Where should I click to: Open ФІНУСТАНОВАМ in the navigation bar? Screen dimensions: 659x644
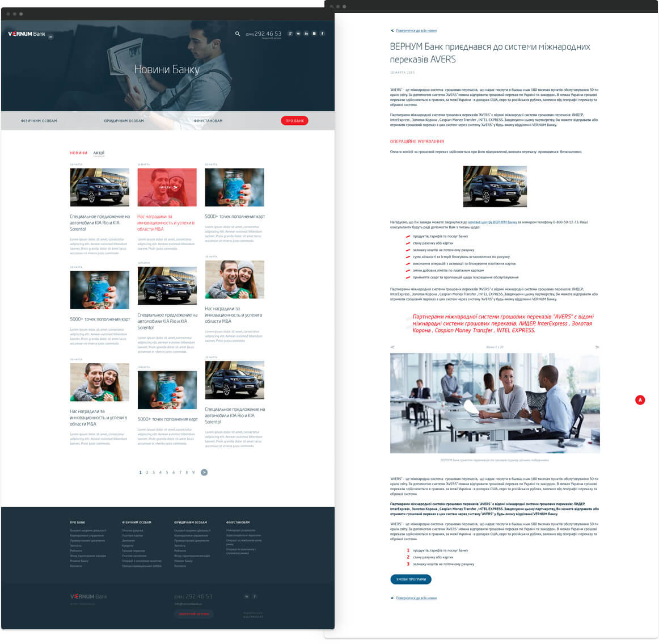click(x=208, y=121)
